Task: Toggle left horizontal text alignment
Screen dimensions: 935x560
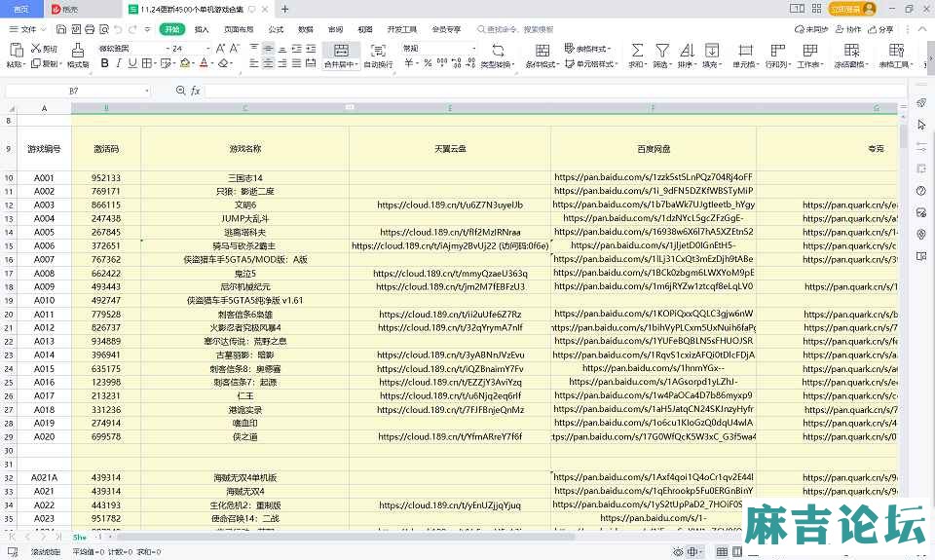Action: [254, 63]
